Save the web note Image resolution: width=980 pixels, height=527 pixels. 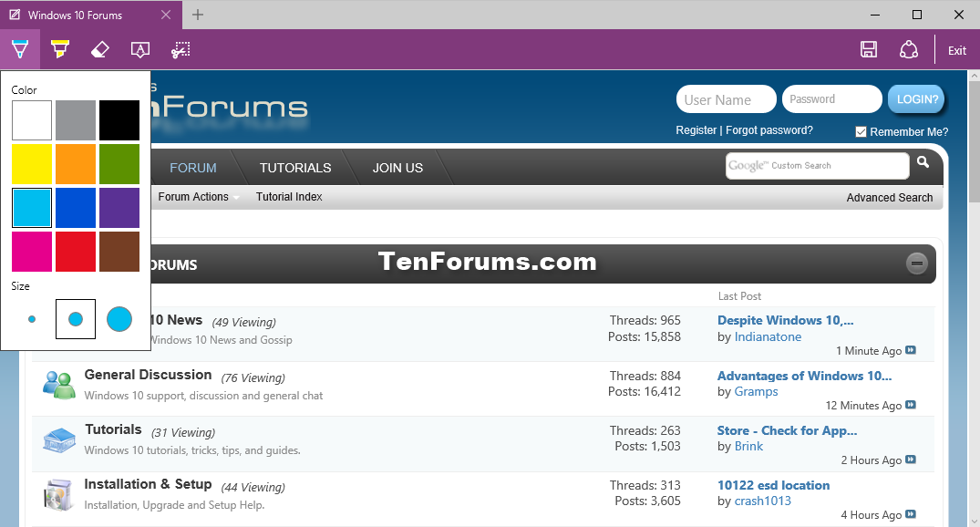click(869, 49)
